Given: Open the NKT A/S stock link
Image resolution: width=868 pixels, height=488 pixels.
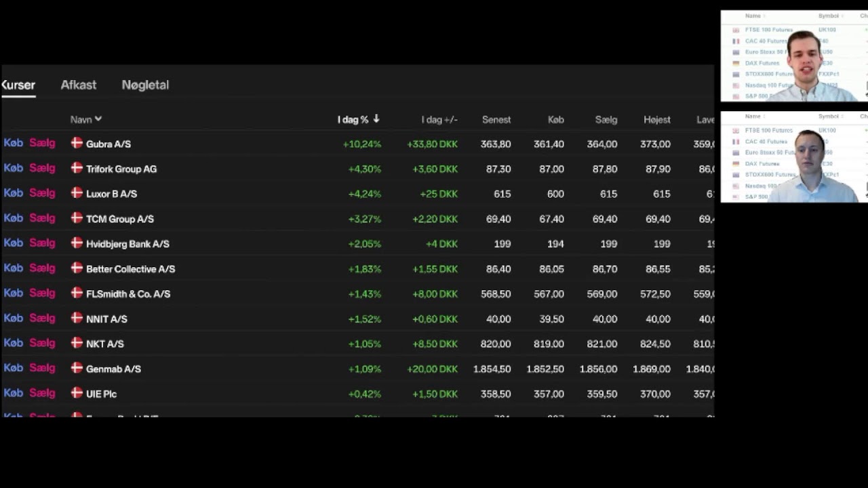Looking at the screenshot, I should pyautogui.click(x=105, y=344).
